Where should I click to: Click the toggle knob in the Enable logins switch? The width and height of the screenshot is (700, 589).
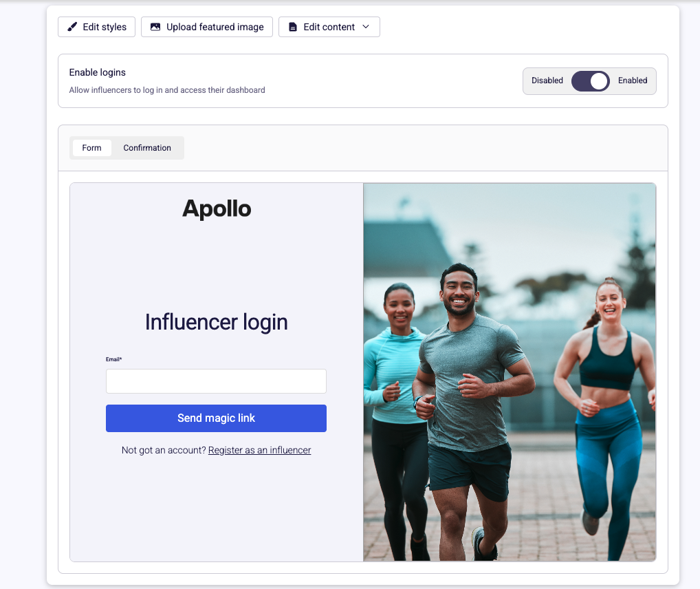click(x=597, y=81)
